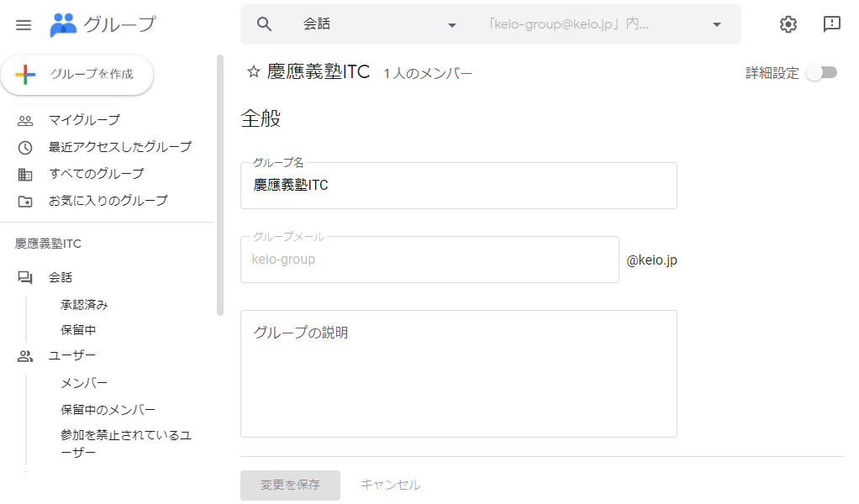Image resolution: width=859 pixels, height=504 pixels.
Task: Click the clock icon for recent groups
Action: [25, 147]
